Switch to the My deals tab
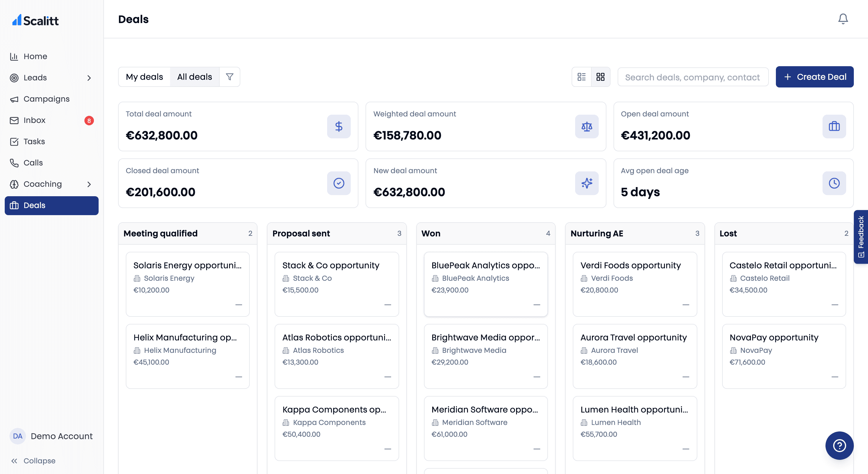Image resolution: width=868 pixels, height=474 pixels. pos(144,77)
